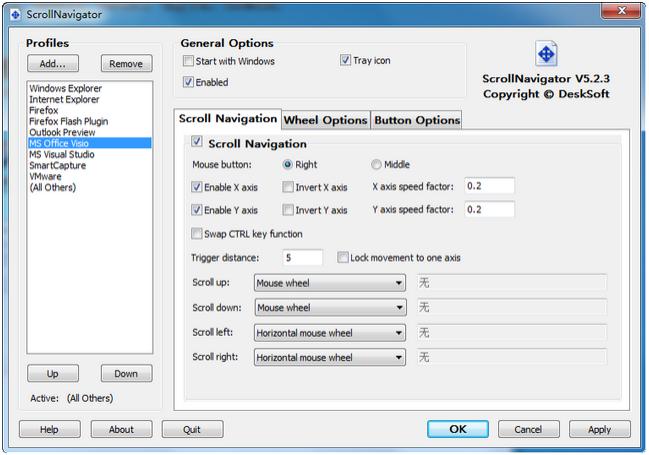Select the Middle mouse button radio
Viewport: 649px width, 455px height.
coord(376,165)
